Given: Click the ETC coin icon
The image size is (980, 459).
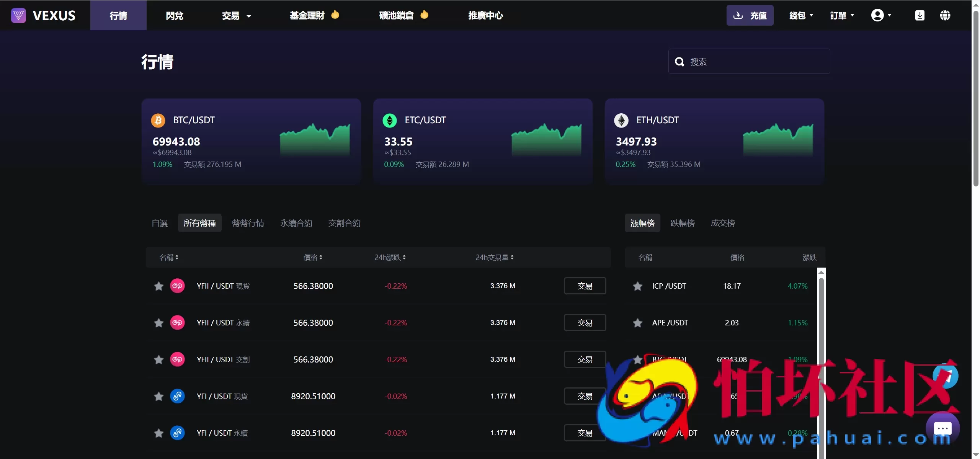Looking at the screenshot, I should coord(389,120).
